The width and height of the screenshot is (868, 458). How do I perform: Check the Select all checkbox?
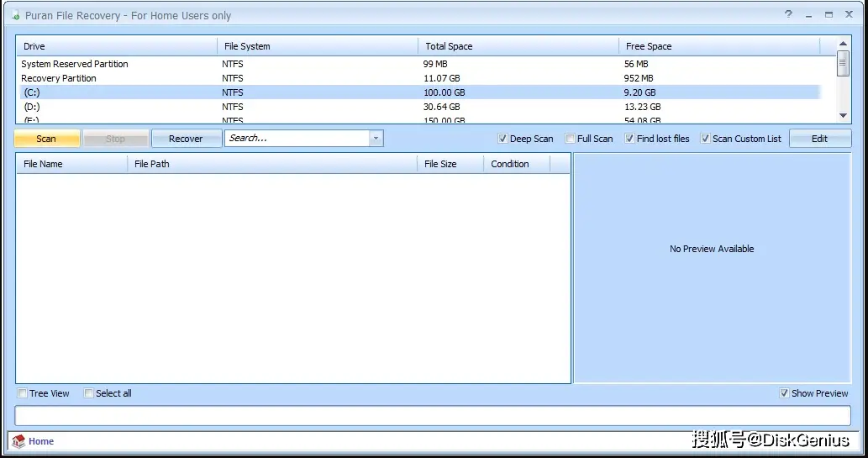pyautogui.click(x=88, y=393)
